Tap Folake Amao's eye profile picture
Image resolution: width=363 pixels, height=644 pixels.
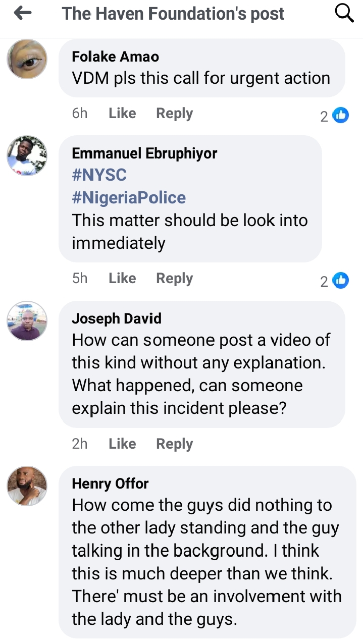[x=27, y=59]
